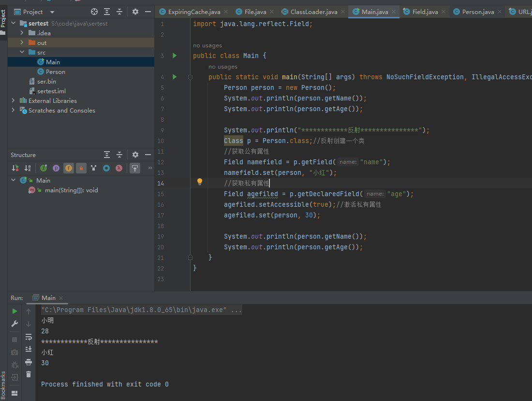Expand Scratches and Consoles node
The width and height of the screenshot is (532, 401).
coord(14,110)
